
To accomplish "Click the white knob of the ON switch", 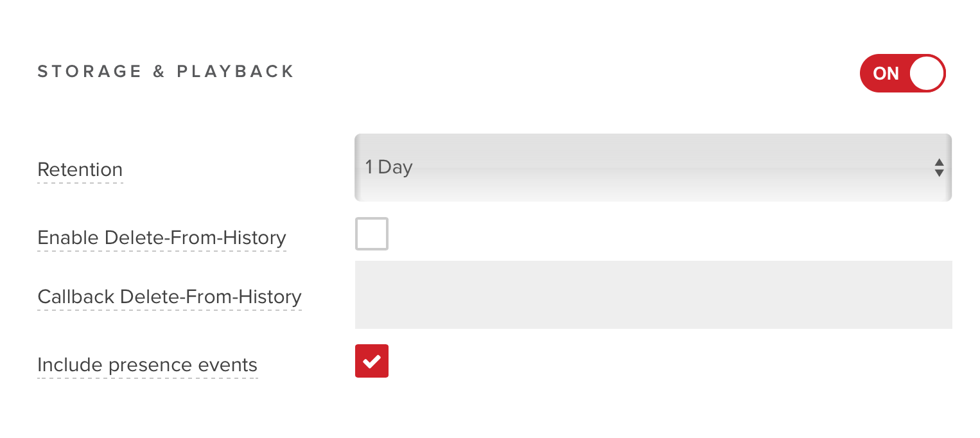I will tap(927, 73).
